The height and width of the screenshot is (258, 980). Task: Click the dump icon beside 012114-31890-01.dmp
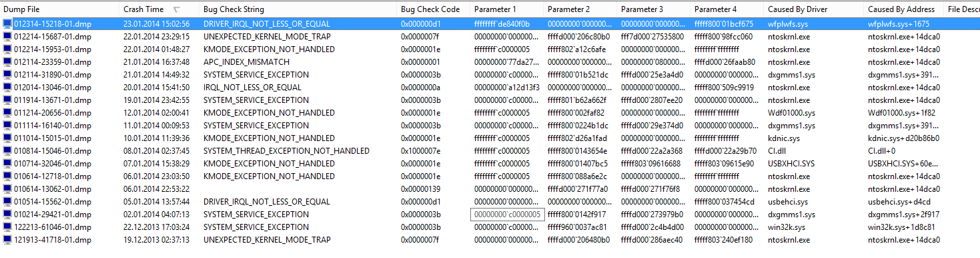point(7,74)
